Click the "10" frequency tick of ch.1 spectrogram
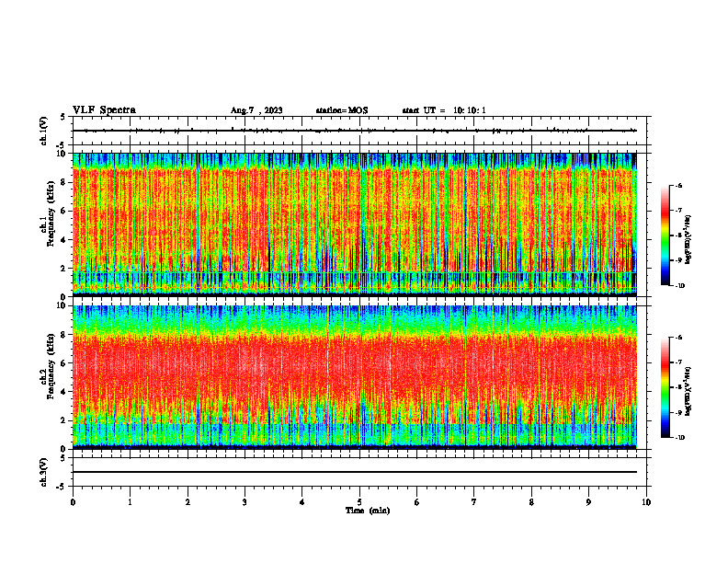Image resolution: width=728 pixels, height=563 pixels. pyautogui.click(x=63, y=154)
